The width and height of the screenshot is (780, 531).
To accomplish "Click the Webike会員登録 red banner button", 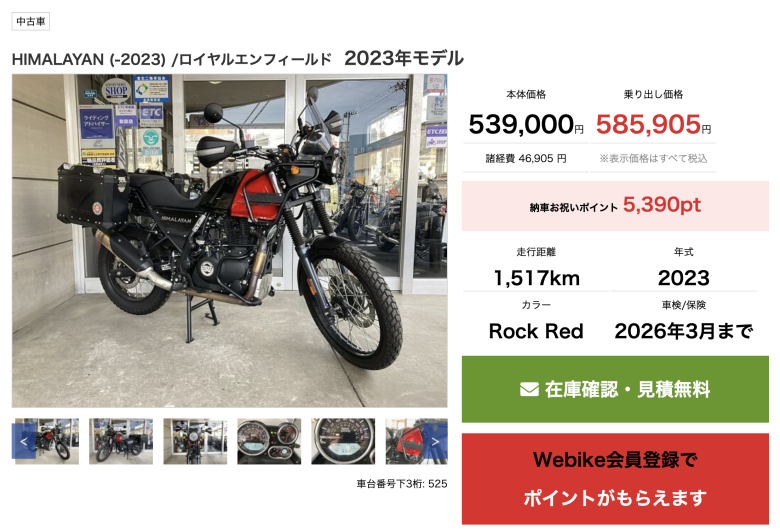I will (615, 479).
